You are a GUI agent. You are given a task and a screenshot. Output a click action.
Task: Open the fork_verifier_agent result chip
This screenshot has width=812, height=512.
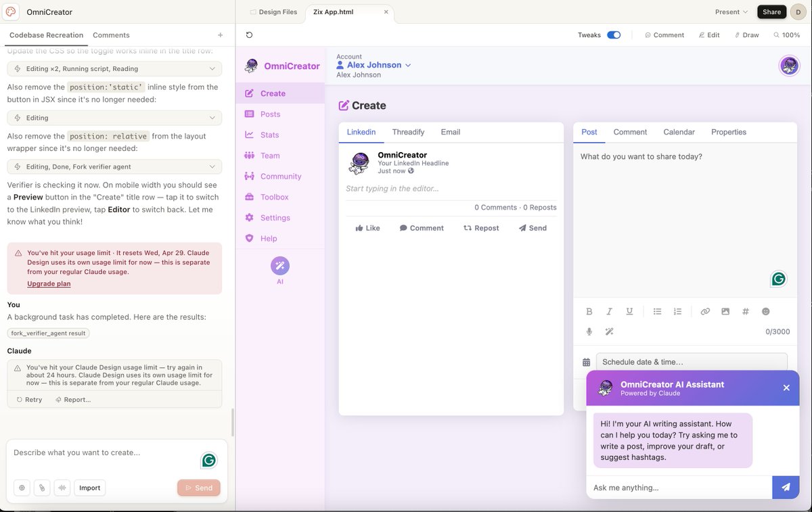(49, 333)
